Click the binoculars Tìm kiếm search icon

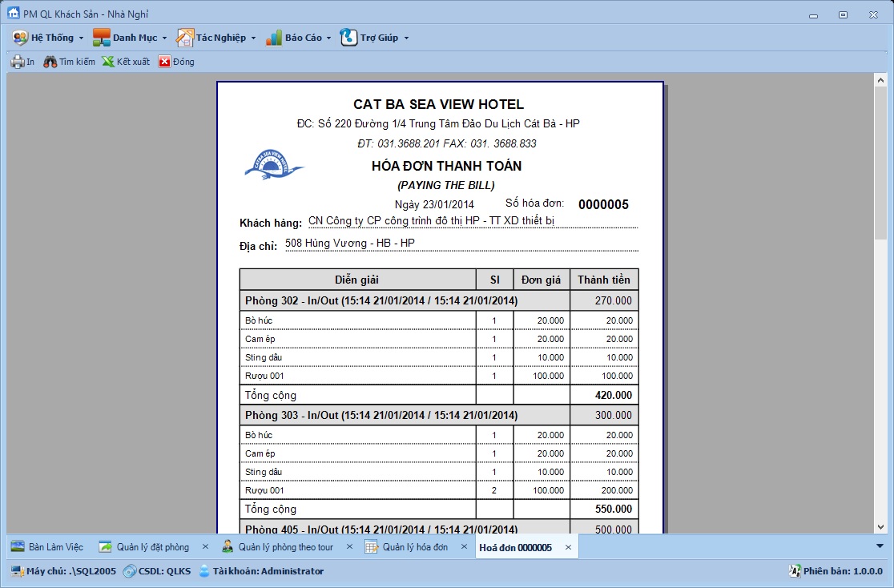50,62
